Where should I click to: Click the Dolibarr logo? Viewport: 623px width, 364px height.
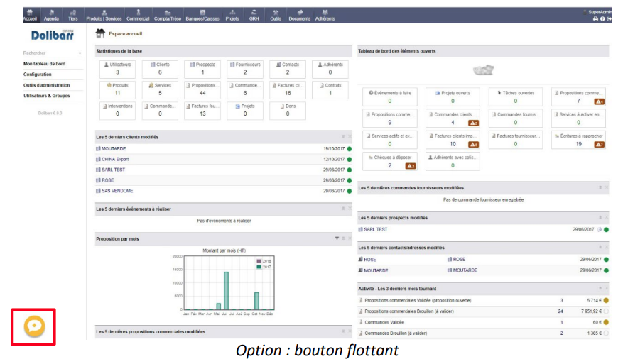pyautogui.click(x=53, y=35)
